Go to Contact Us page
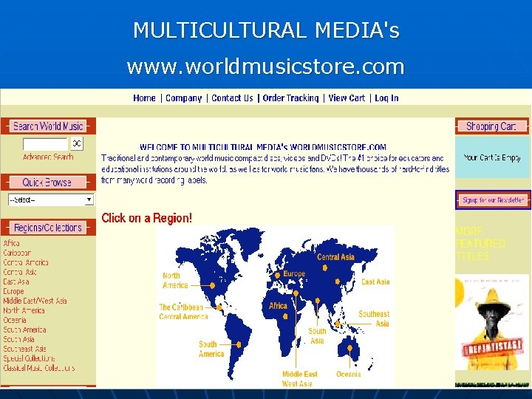Image resolution: width=532 pixels, height=399 pixels. point(233,98)
